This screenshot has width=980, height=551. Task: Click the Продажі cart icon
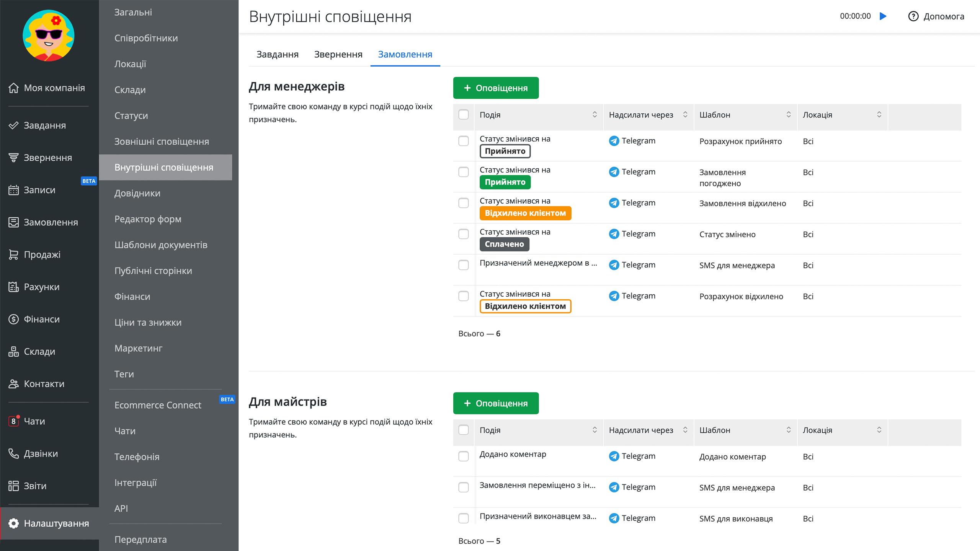[14, 254]
